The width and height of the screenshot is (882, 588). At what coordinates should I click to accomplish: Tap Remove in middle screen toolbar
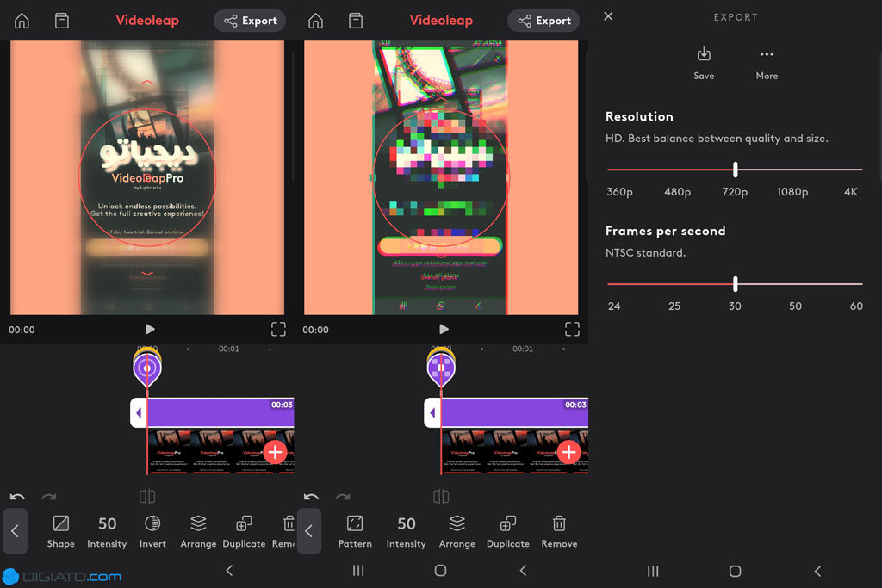pyautogui.click(x=559, y=532)
